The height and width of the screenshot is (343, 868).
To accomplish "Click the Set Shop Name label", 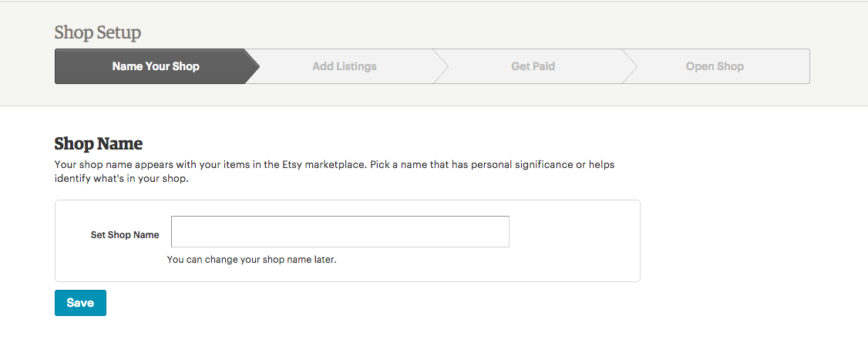I will [125, 235].
